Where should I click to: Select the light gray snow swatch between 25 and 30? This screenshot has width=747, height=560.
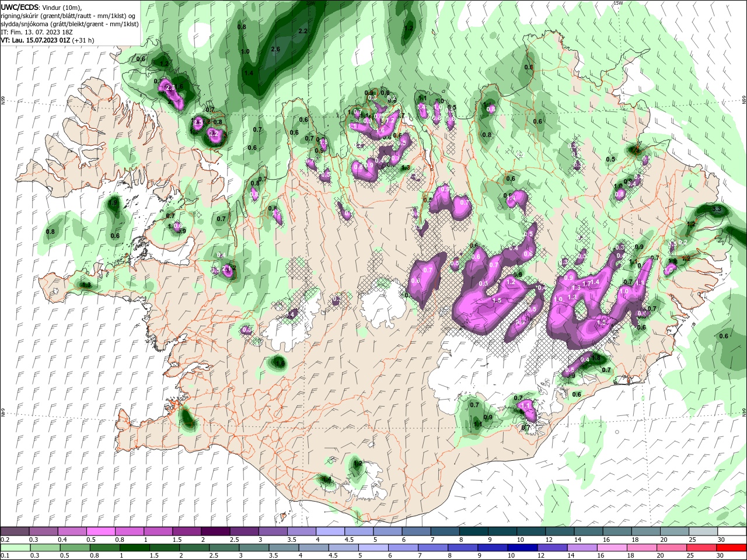pyautogui.click(x=704, y=532)
